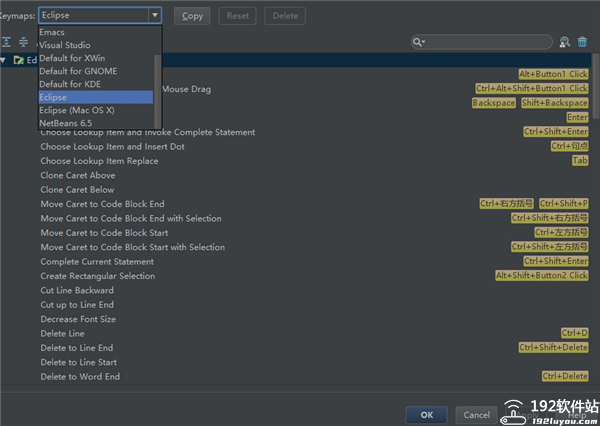
Task: Select Choose Lookup Item Replace row
Action: (99, 161)
